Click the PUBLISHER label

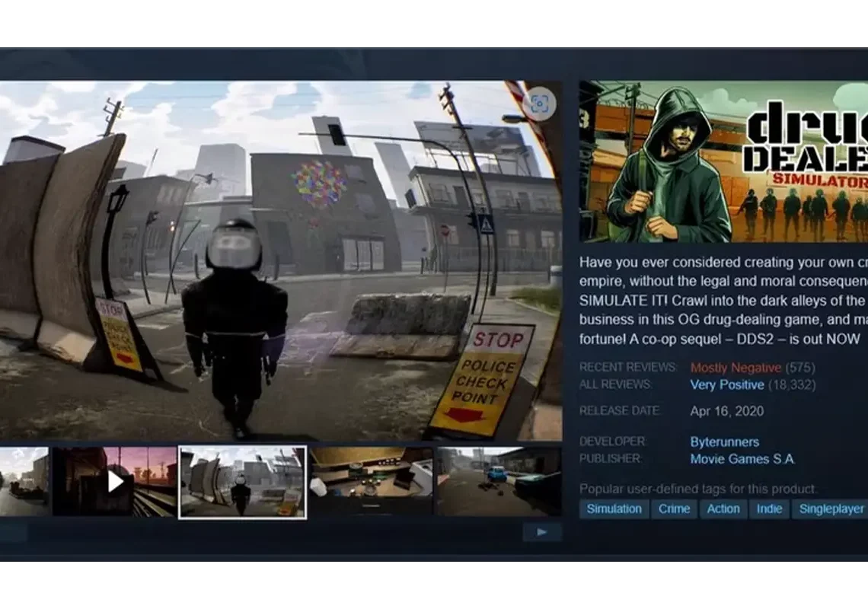(x=611, y=459)
